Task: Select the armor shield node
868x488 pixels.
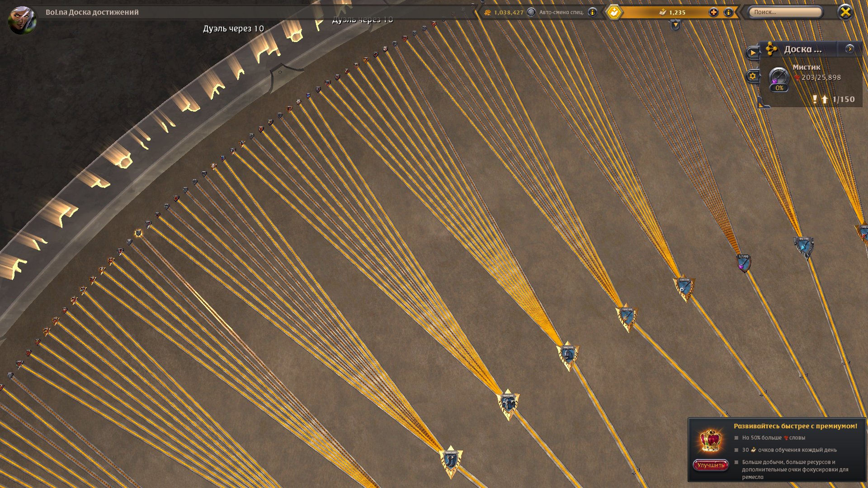Action: pos(508,404)
